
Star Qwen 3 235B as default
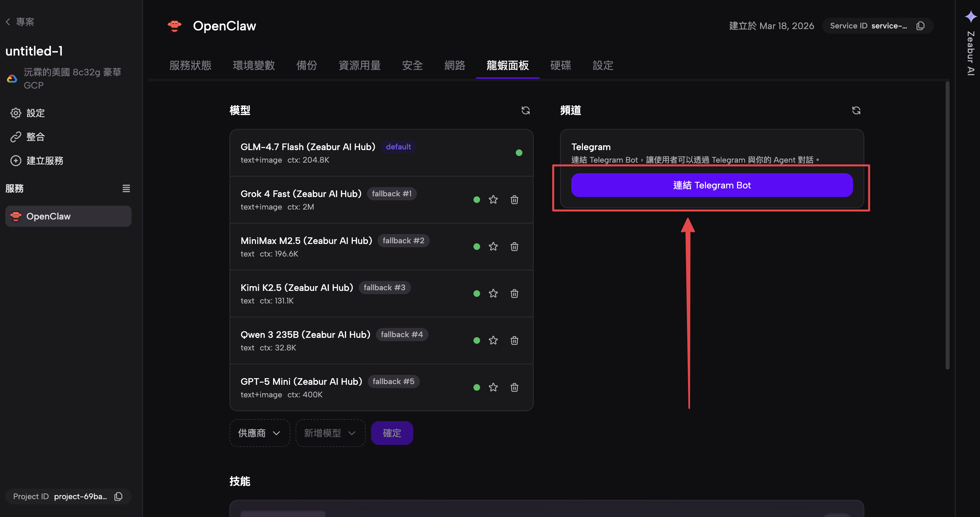point(493,340)
